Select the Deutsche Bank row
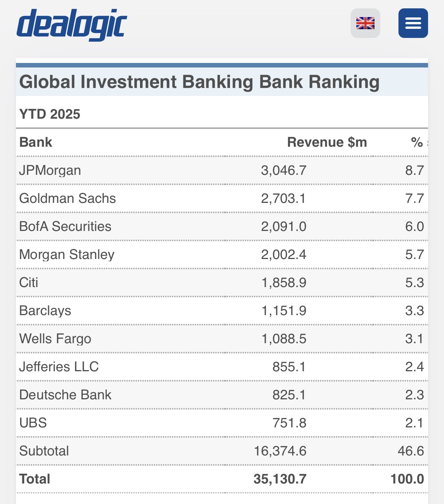The width and height of the screenshot is (444, 504). click(x=65, y=395)
